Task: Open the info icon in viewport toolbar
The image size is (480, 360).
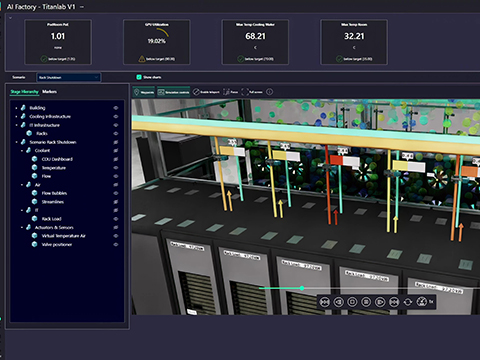Action: pyautogui.click(x=269, y=92)
